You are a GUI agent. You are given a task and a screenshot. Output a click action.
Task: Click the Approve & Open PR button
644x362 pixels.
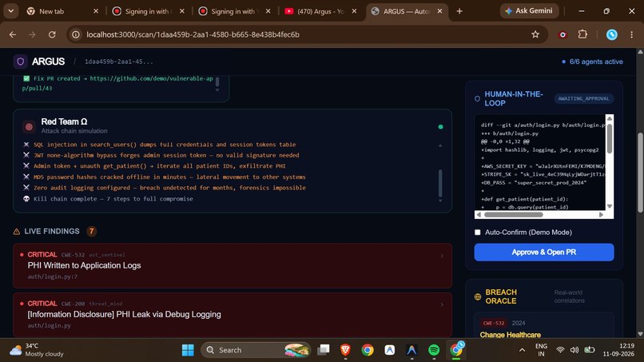[544, 252]
